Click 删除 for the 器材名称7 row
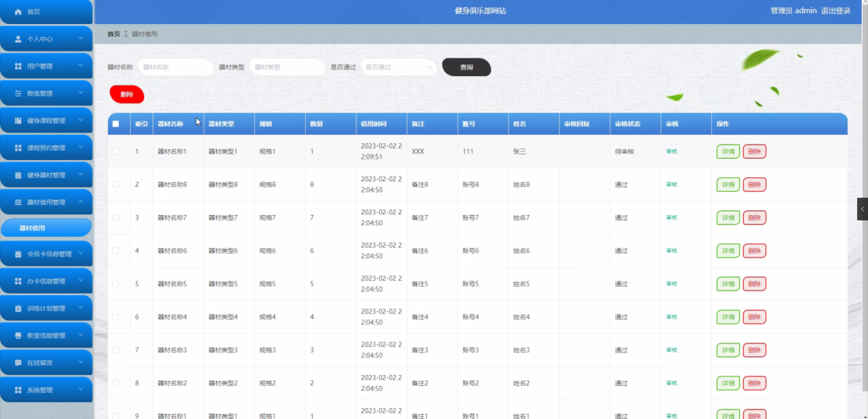Screen dimensions: 868x419 pos(754,218)
